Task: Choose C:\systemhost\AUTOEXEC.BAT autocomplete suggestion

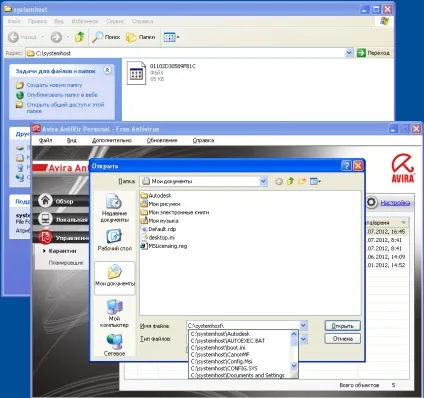Action: [x=239, y=341]
